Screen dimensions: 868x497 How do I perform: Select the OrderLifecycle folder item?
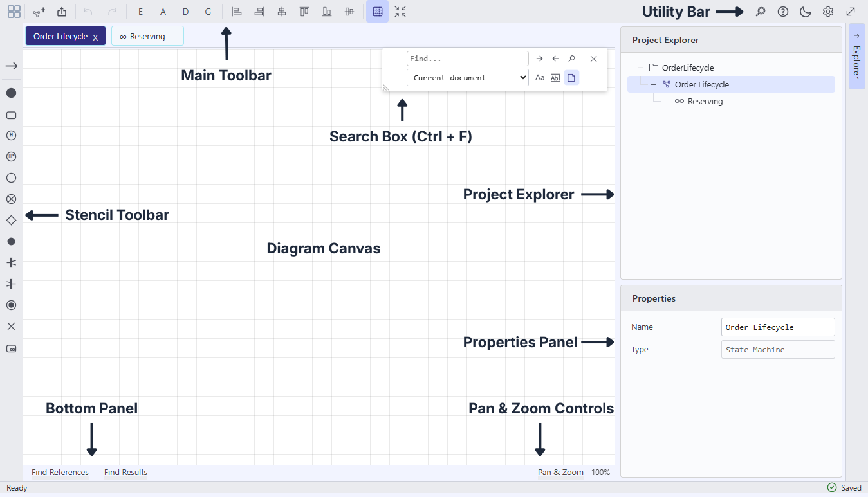(x=688, y=68)
